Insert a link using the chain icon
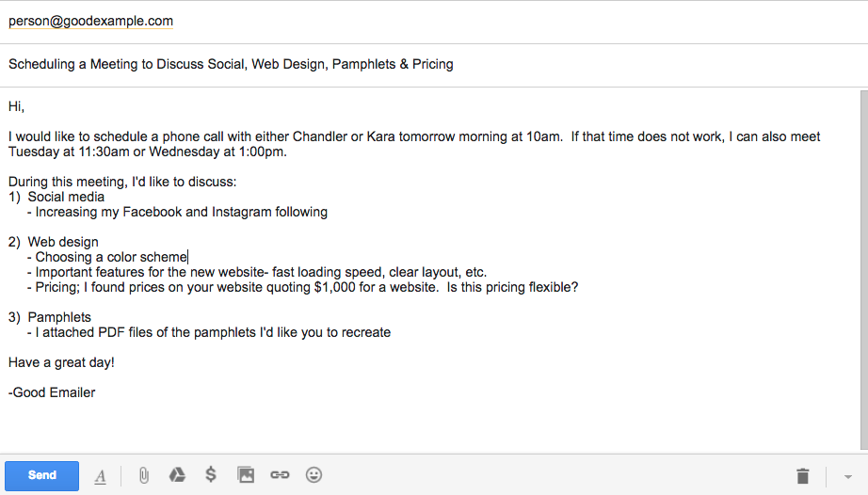868x495 pixels. tap(280, 474)
